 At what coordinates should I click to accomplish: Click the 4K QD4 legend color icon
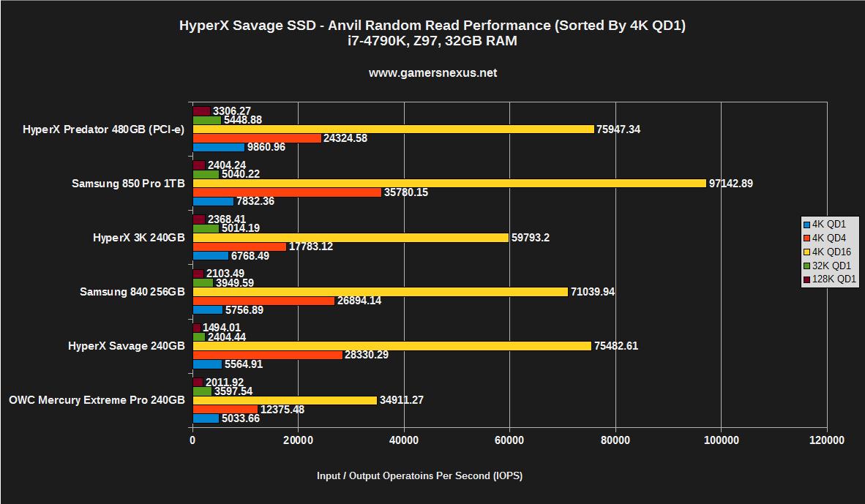[806, 238]
